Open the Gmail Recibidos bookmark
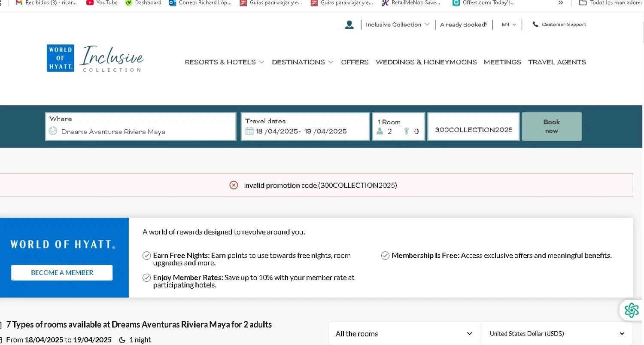Image resolution: width=644 pixels, height=345 pixels. pyautogui.click(x=46, y=3)
